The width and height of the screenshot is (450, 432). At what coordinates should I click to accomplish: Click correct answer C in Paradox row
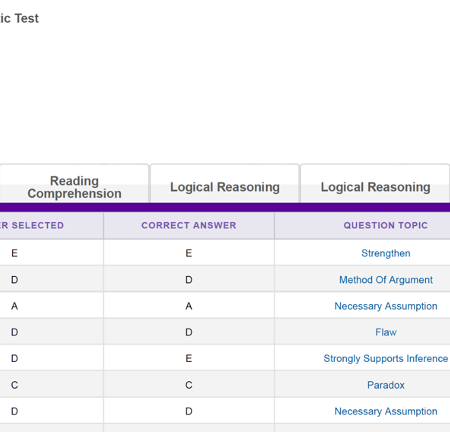point(189,385)
